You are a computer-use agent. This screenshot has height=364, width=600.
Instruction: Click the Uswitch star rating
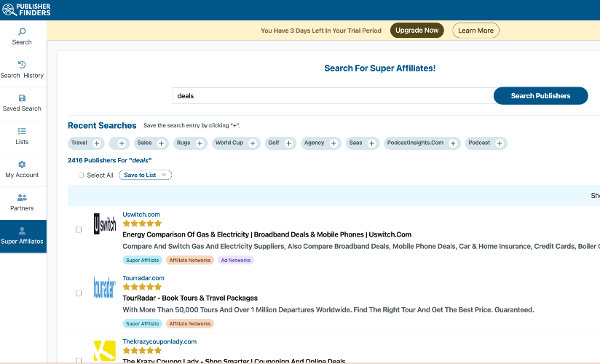pos(142,223)
